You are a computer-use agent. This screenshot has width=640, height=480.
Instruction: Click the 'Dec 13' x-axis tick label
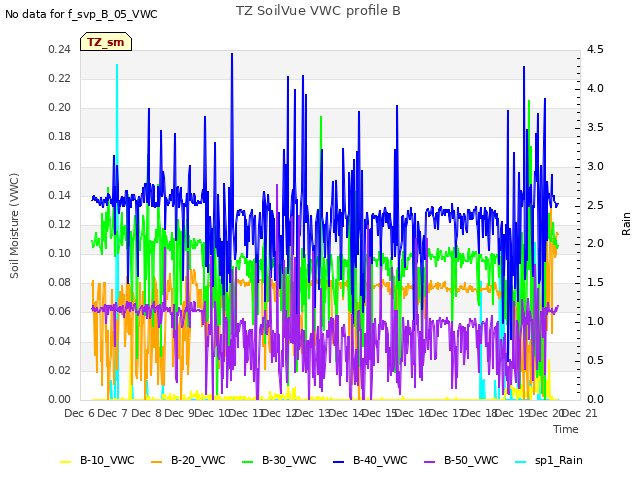pos(312,413)
